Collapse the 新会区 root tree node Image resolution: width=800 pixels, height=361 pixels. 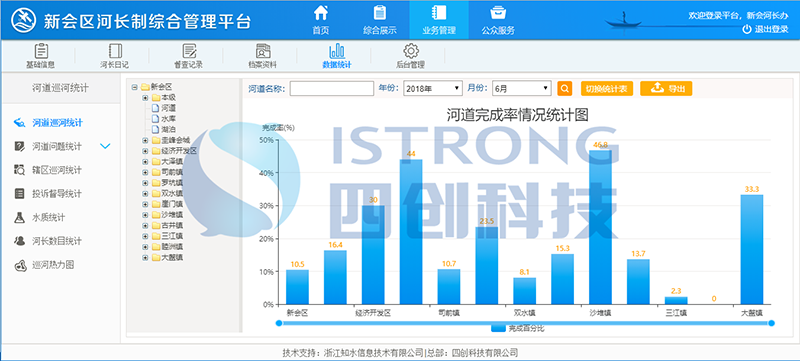pyautogui.click(x=135, y=87)
